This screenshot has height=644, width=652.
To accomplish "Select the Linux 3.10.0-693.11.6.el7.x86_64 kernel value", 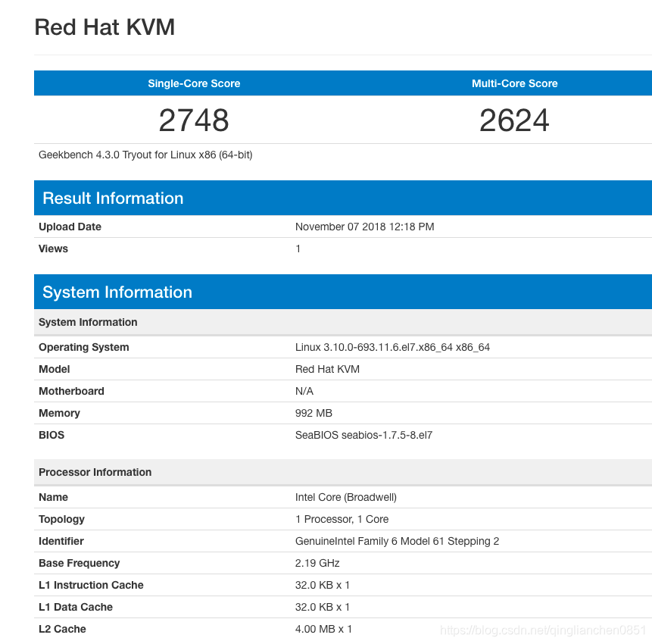I will [392, 347].
